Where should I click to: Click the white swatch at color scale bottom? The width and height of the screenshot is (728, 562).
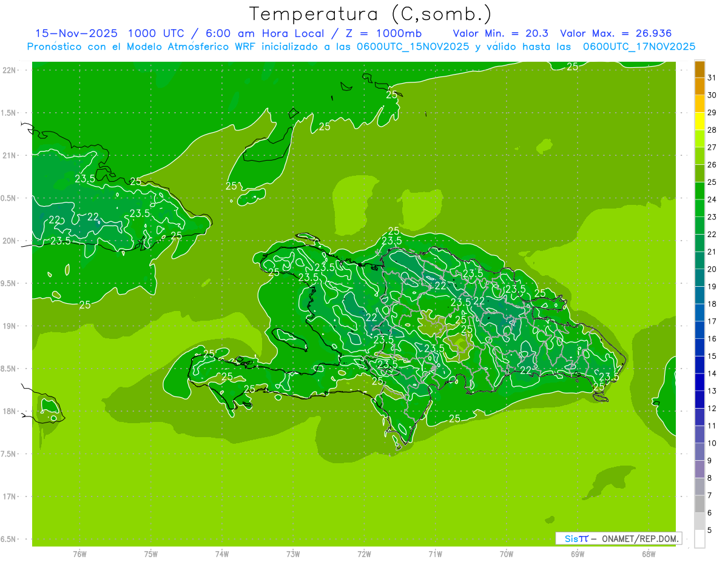pos(699,538)
